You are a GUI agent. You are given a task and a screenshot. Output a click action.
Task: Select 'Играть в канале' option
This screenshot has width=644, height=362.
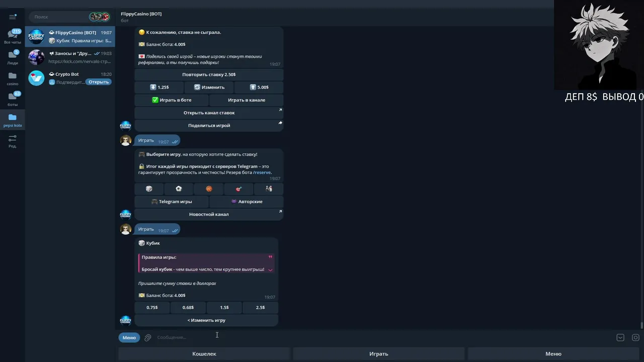(x=247, y=100)
